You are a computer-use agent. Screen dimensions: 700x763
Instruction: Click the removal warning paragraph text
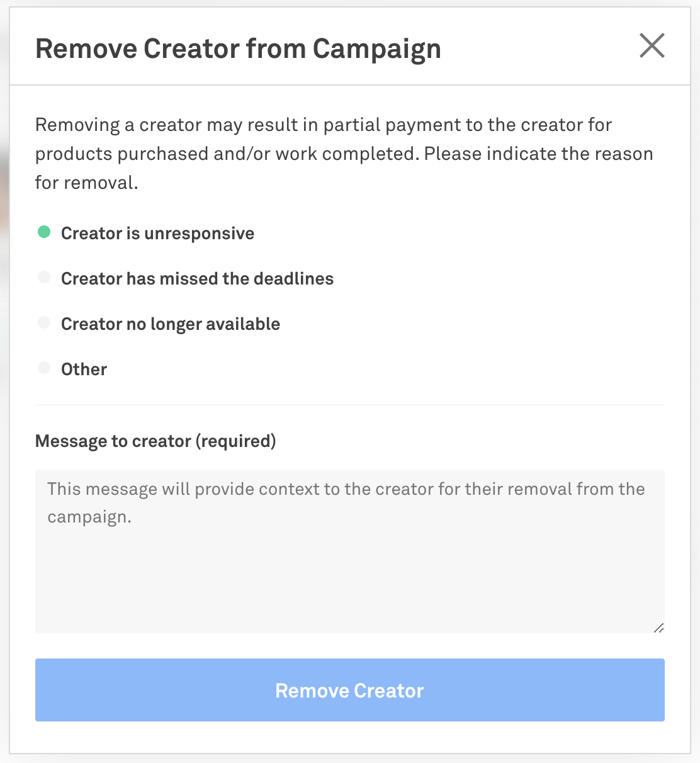(x=344, y=153)
